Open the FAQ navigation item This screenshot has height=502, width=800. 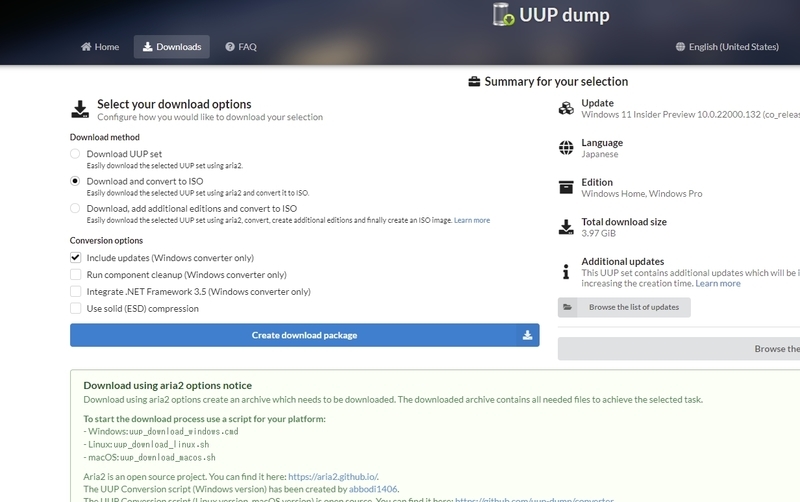(x=241, y=47)
